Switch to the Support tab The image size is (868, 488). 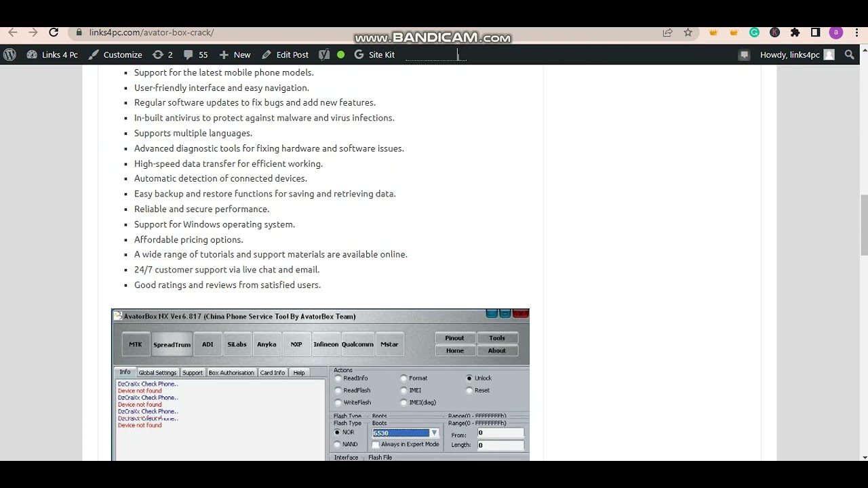coord(193,373)
